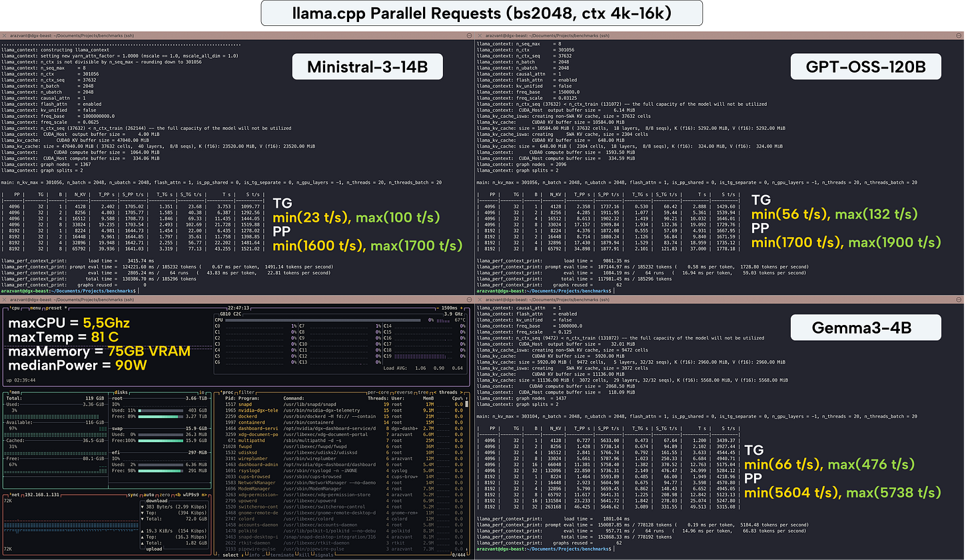
Task: Increase btop 1500ms update interval with plus
Action: pyautogui.click(x=461, y=308)
